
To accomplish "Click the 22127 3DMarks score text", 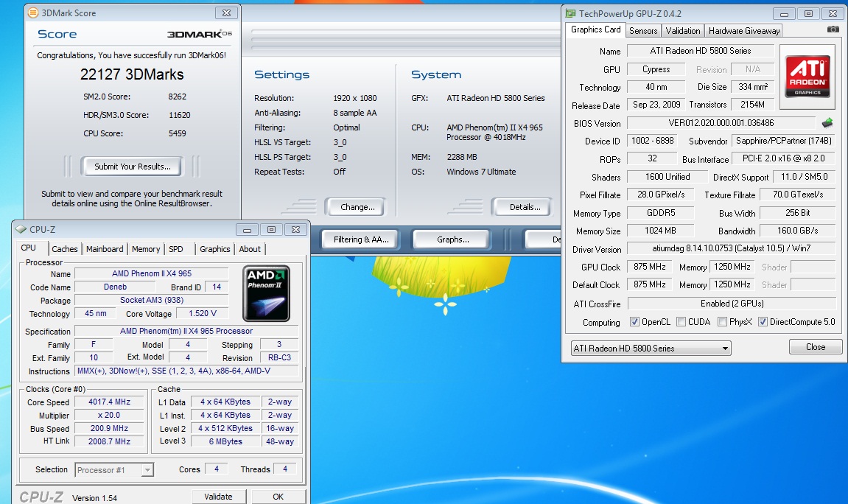I will pos(132,74).
